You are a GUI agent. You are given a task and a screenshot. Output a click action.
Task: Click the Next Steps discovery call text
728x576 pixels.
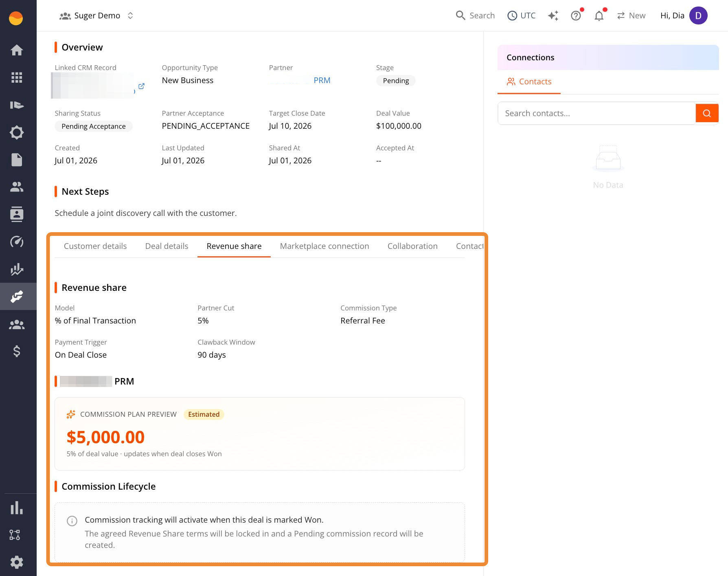click(x=146, y=213)
